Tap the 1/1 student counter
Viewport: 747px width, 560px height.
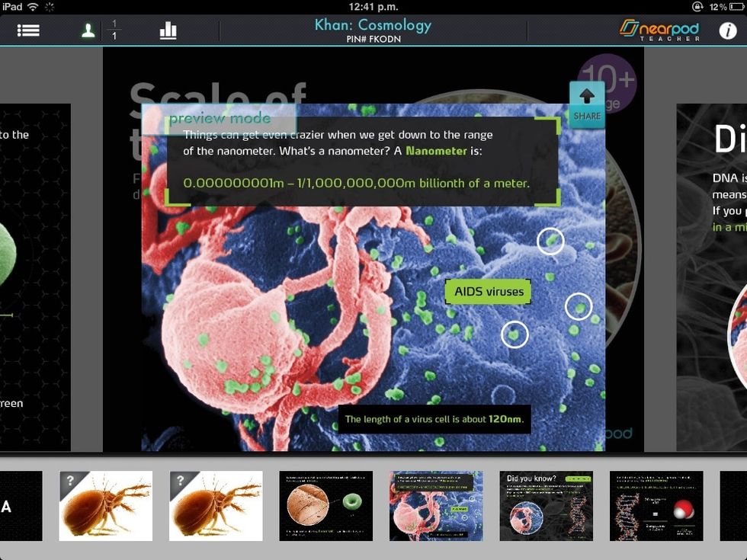[113, 30]
